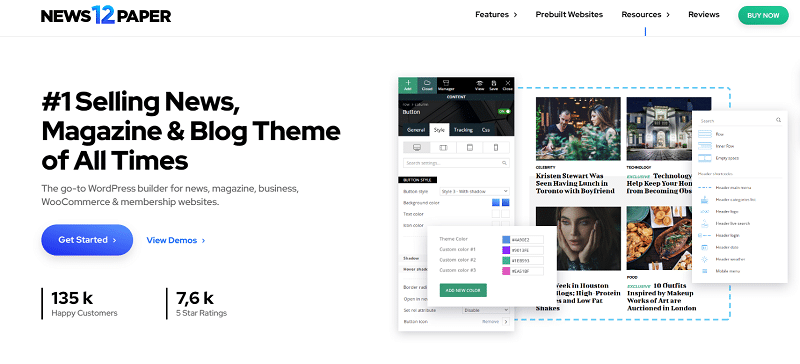Image resolution: width=800 pixels, height=364 pixels.
Task: Open the Manager icon in builder toolbar
Action: [445, 84]
